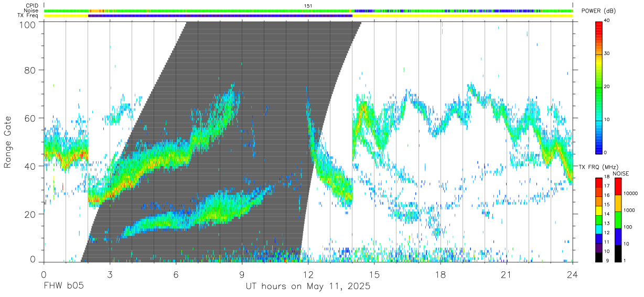The height and width of the screenshot is (297, 644).
Task: Click y-axis tick label 100
Action: click(27, 25)
